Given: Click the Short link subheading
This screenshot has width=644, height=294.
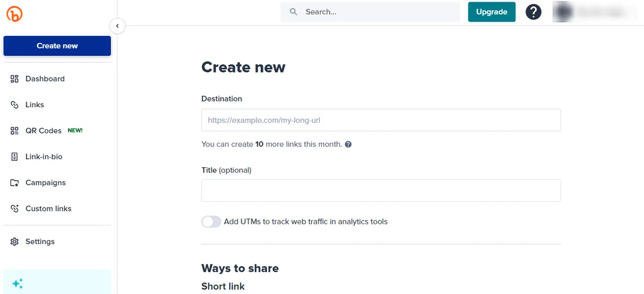Looking at the screenshot, I should (x=223, y=286).
